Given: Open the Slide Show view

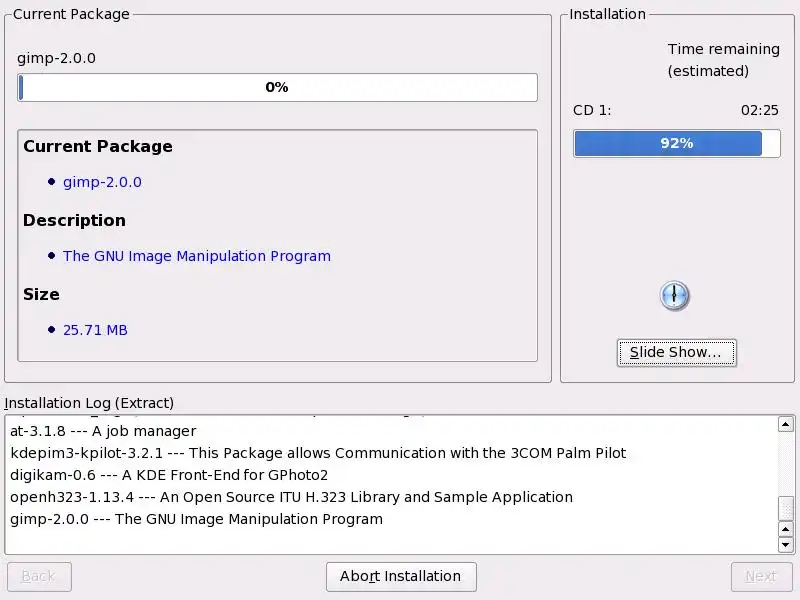Looking at the screenshot, I should coord(677,353).
